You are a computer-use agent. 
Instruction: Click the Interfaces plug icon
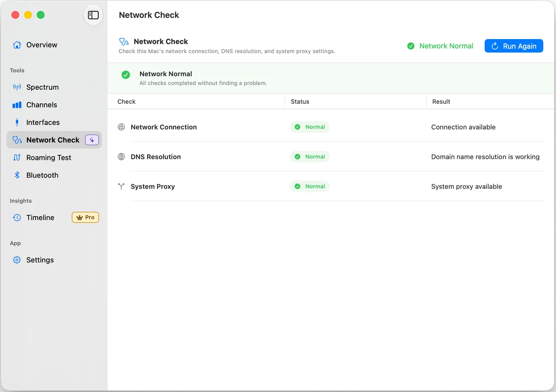click(17, 122)
